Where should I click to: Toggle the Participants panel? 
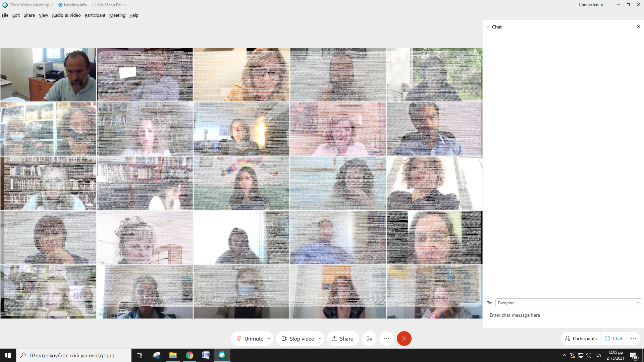click(x=581, y=339)
